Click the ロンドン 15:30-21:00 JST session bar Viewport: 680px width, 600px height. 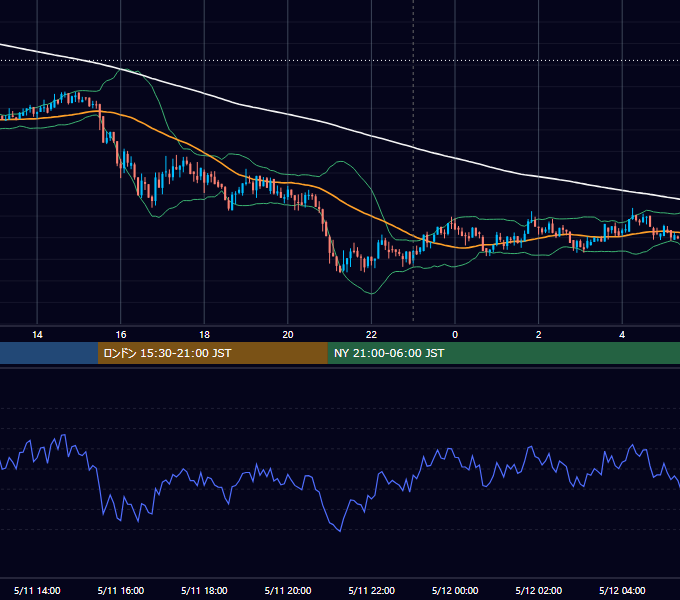(212, 353)
